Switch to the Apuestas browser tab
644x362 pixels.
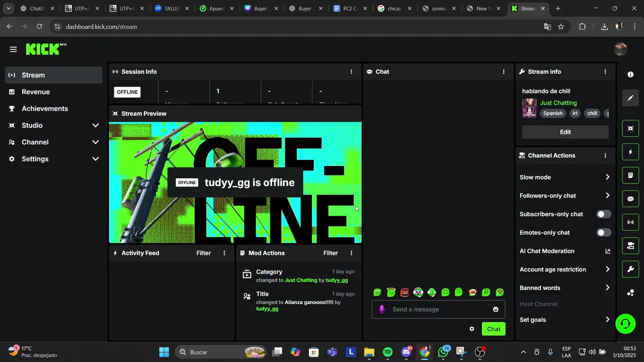(216, 9)
